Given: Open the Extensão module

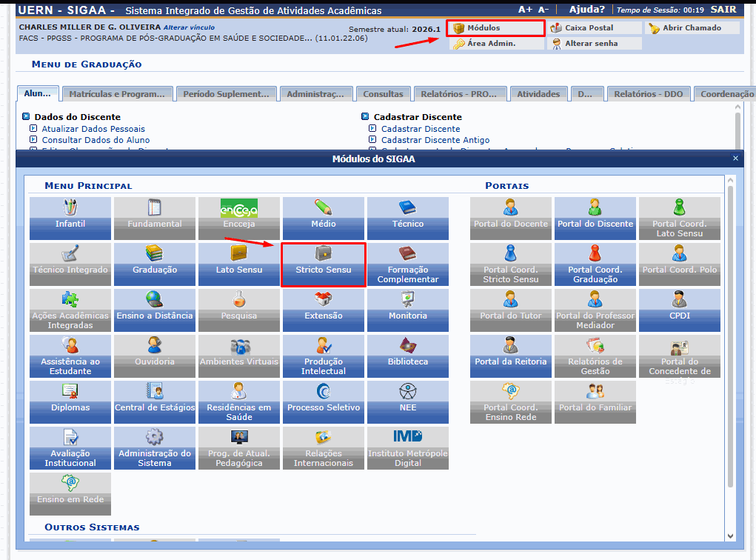Looking at the screenshot, I should click(x=324, y=310).
